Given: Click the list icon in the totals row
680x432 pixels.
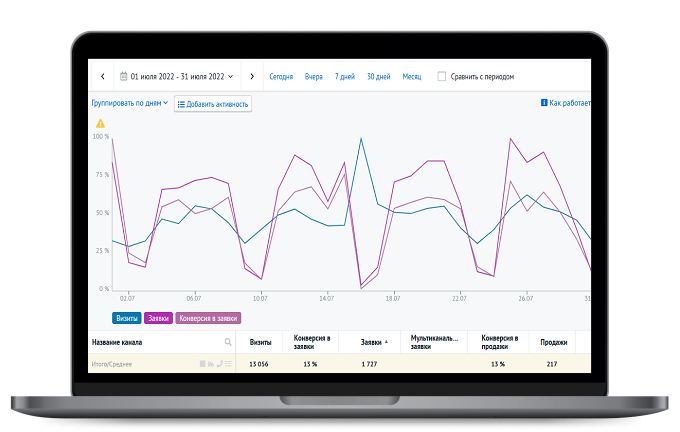Looking at the screenshot, I should pos(229,363).
